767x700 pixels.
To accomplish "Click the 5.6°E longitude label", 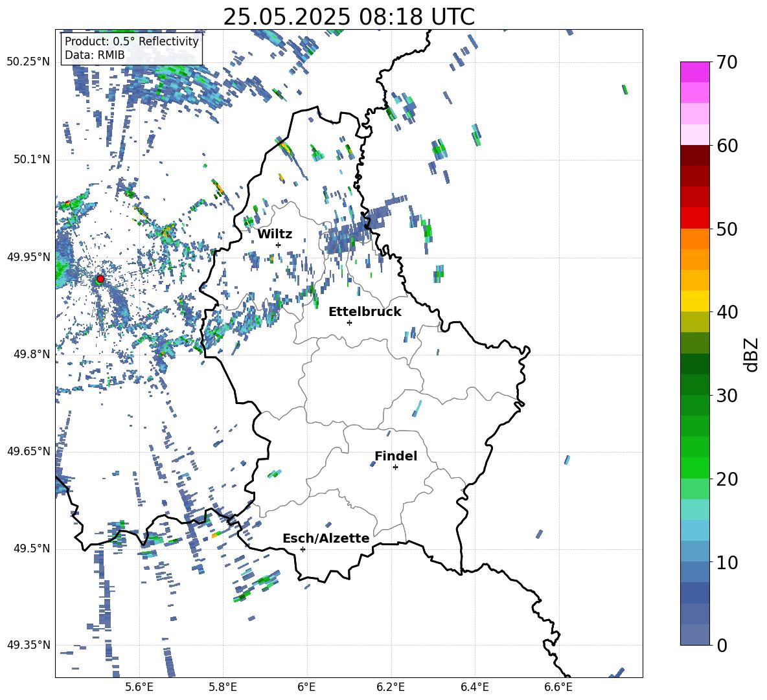I will (139, 687).
